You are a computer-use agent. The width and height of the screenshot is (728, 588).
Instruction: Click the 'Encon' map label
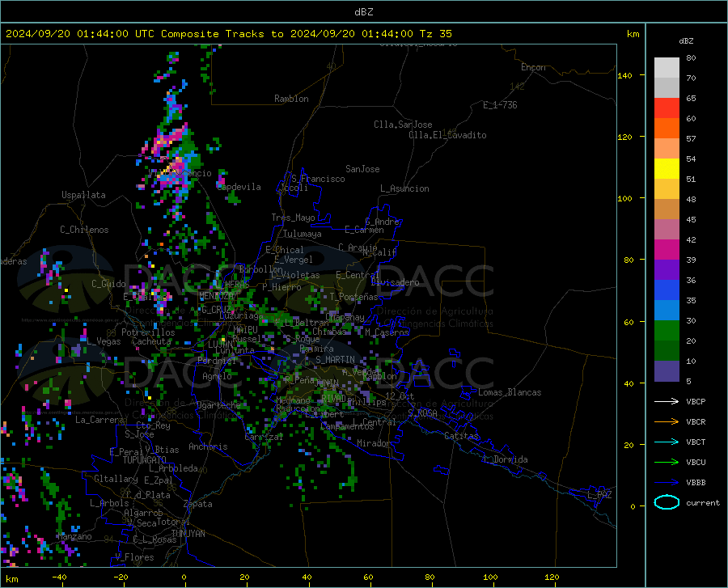(533, 67)
